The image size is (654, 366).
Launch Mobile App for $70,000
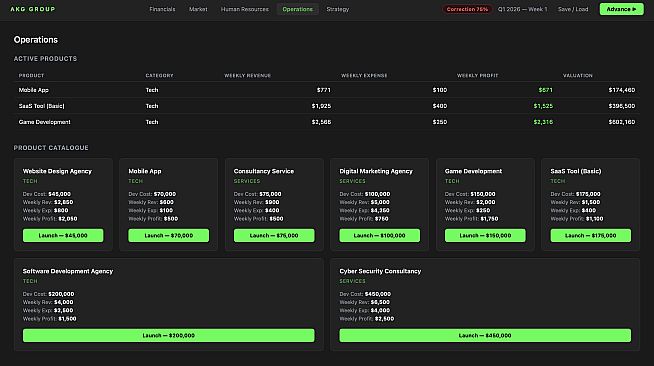pos(169,236)
